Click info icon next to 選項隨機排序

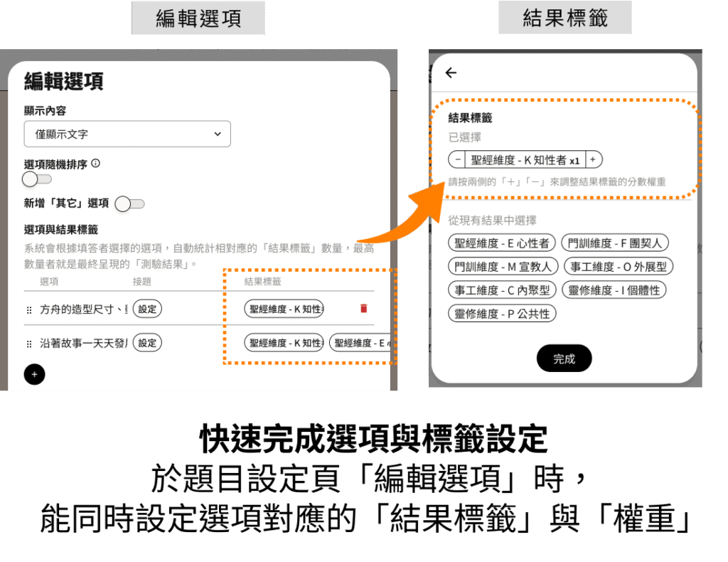[96, 164]
